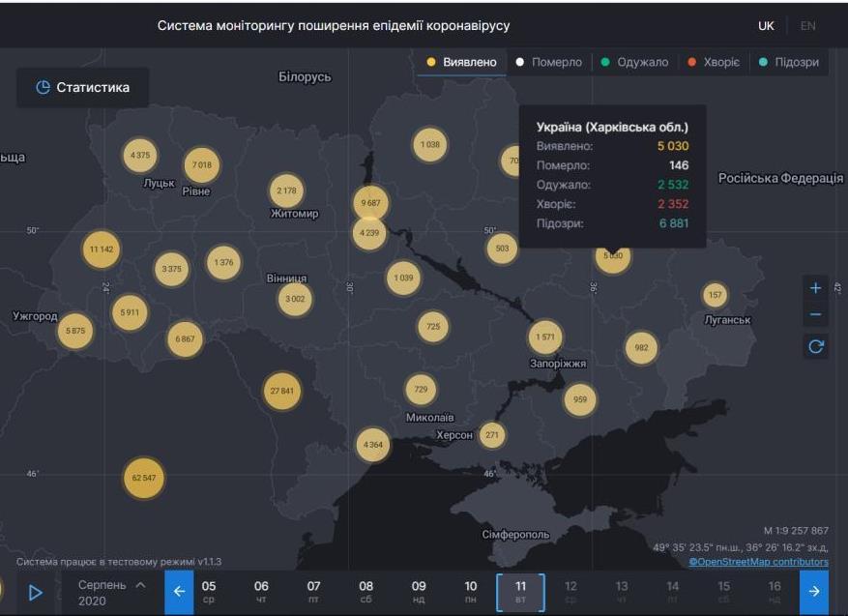
Task: Switch to the Померло tab
Action: [548, 62]
